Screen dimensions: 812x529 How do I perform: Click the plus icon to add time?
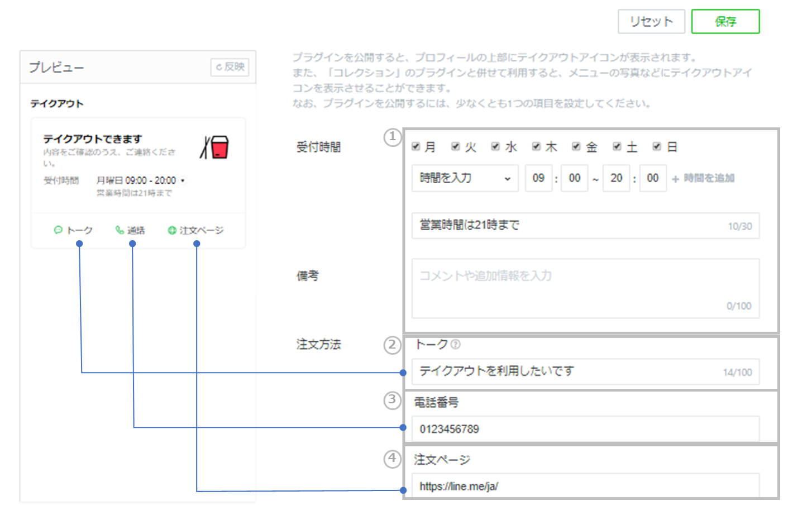click(x=676, y=179)
